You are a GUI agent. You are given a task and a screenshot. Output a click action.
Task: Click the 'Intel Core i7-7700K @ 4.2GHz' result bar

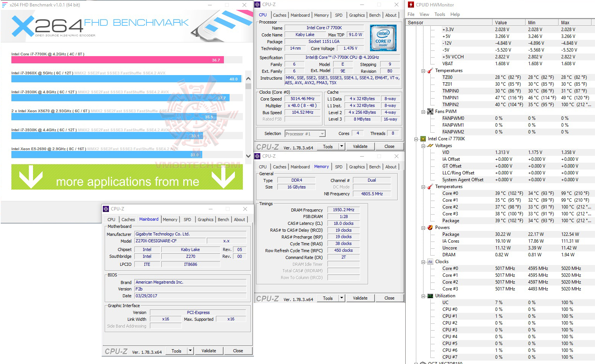coord(118,60)
